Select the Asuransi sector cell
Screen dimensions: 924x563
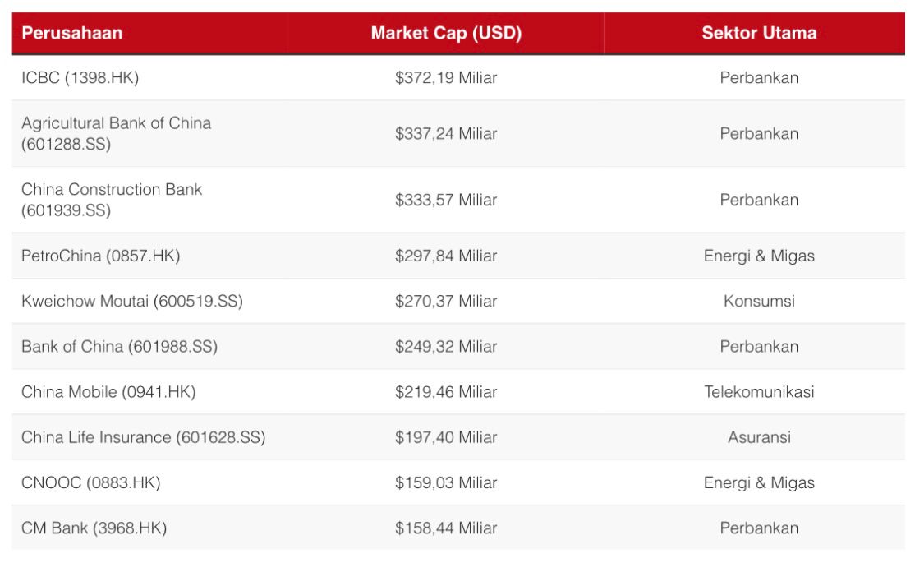click(759, 437)
